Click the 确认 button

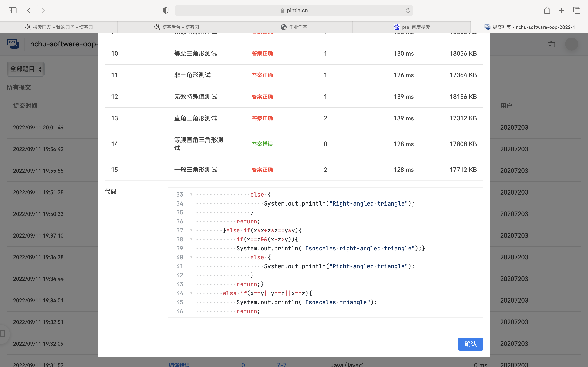(x=470, y=344)
